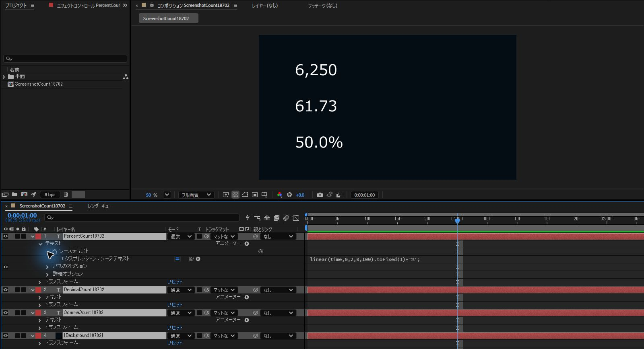Click show channel color icon in viewer
Screen dimensions: 644x349
click(x=280, y=195)
